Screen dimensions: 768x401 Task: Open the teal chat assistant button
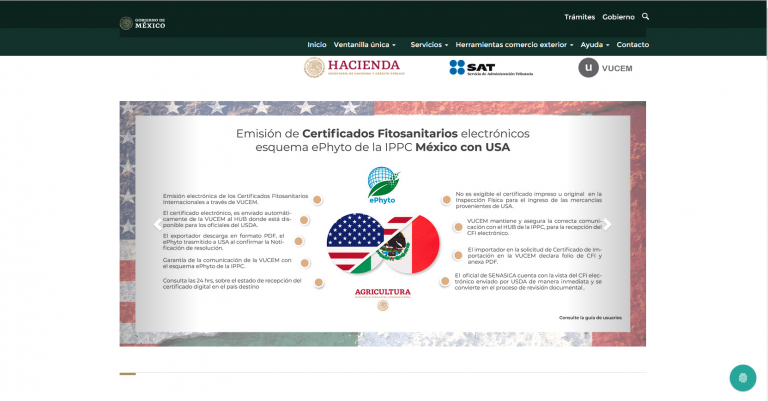click(x=743, y=377)
